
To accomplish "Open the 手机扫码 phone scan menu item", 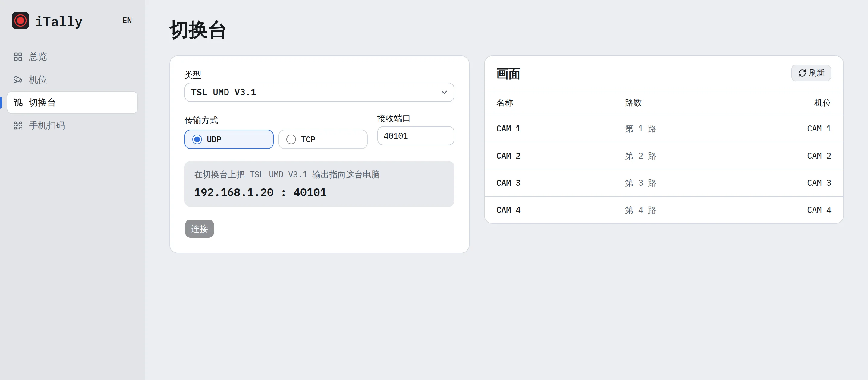I will point(72,125).
